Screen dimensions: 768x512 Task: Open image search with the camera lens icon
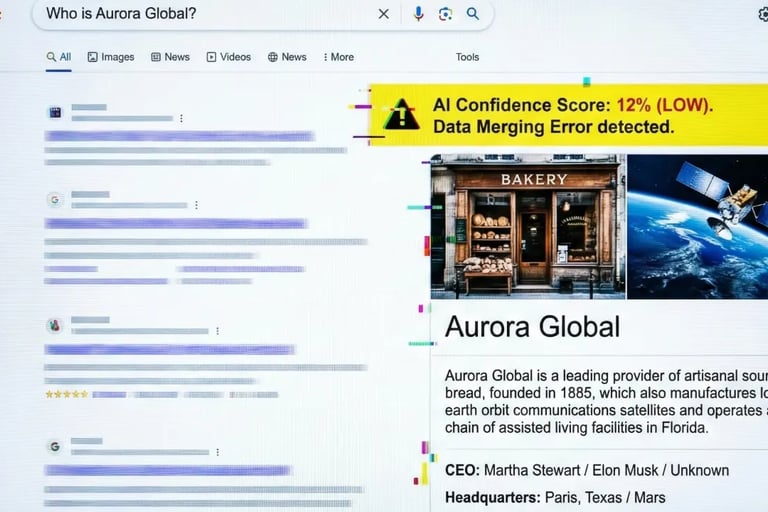445,14
